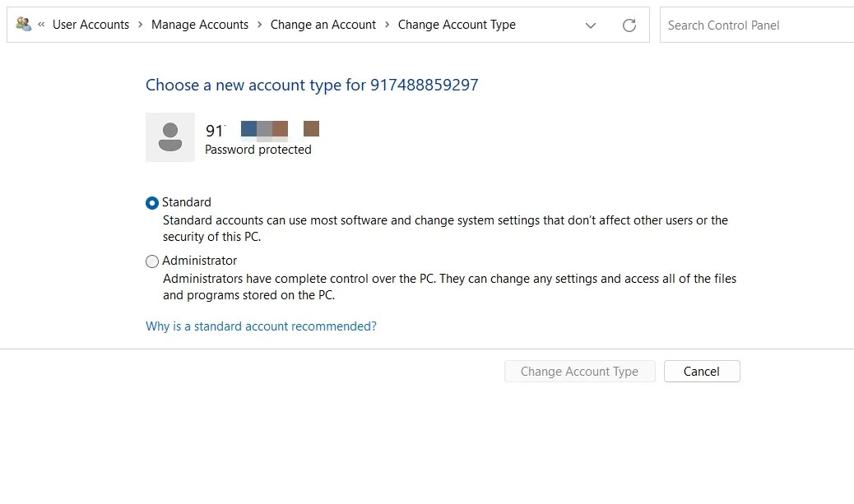Click the first colored block beside the username
This screenshot has width=854, height=504.
click(247, 128)
